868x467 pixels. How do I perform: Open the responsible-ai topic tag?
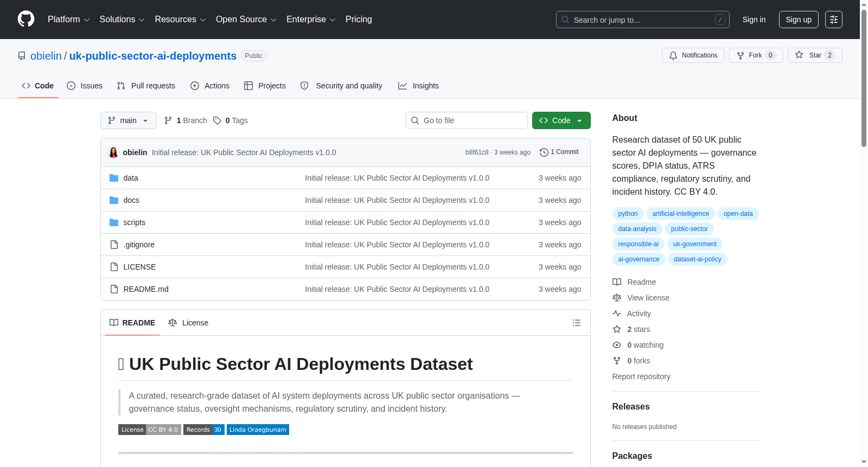(639, 244)
